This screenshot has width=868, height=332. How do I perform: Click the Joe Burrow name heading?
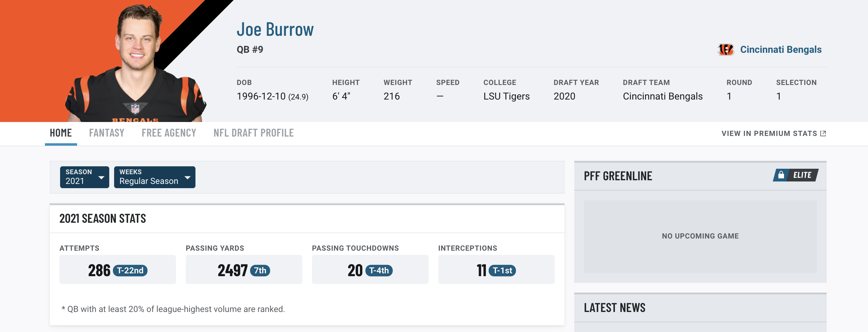[x=275, y=29]
